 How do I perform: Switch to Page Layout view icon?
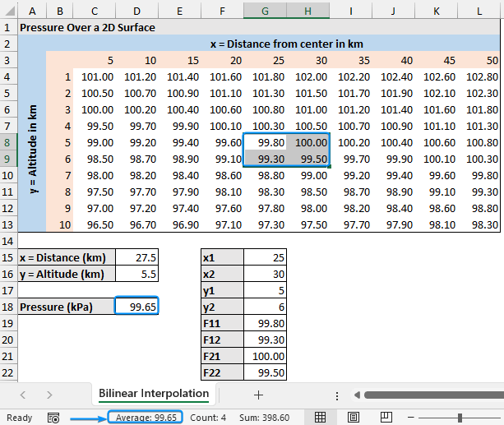(x=354, y=418)
